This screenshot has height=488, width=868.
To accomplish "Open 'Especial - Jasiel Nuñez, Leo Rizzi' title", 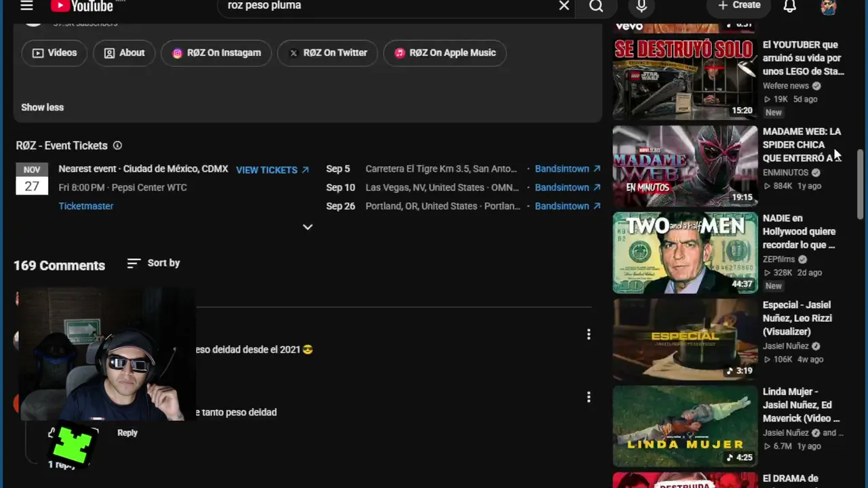I will click(797, 319).
